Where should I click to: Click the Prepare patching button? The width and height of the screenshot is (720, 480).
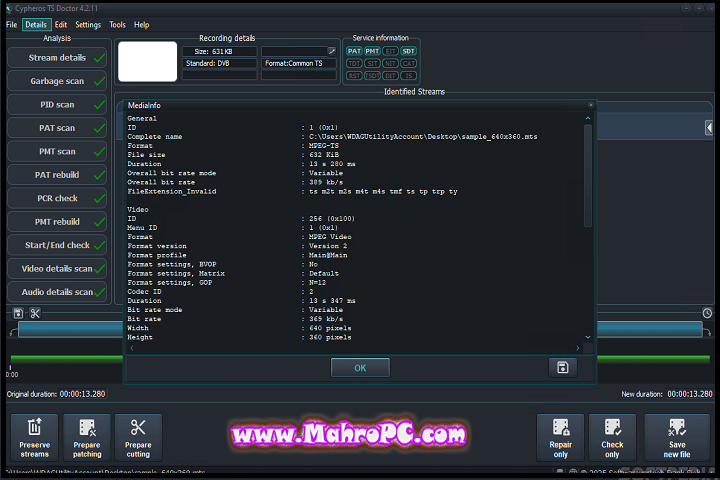click(87, 438)
